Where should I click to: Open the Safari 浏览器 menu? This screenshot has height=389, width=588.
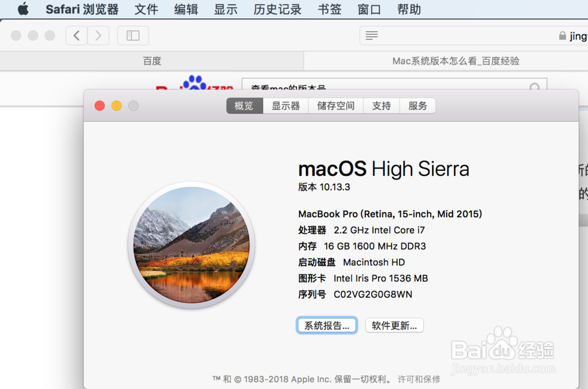(82, 9)
